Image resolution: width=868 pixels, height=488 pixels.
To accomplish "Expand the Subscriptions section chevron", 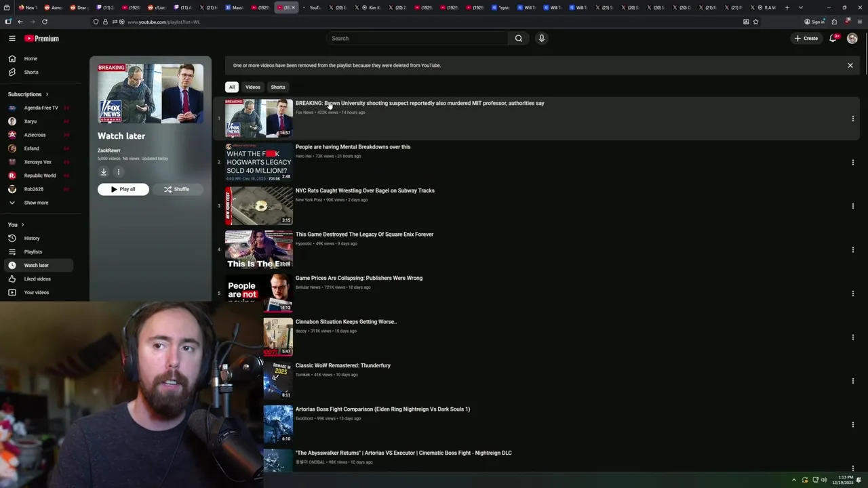I will point(47,94).
